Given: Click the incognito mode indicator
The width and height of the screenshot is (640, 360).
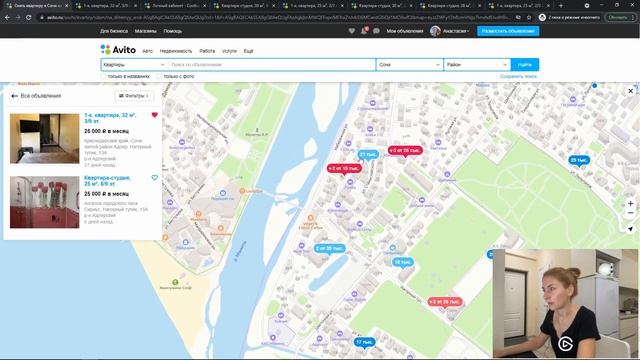Looking at the screenshot, I should (569, 18).
